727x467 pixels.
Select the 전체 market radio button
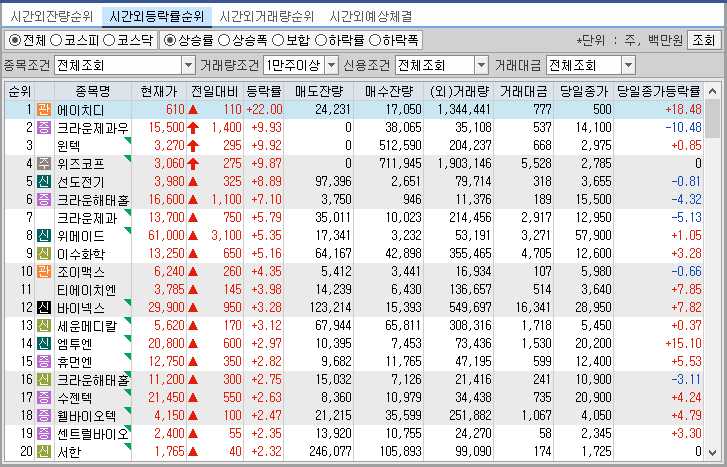pyautogui.click(x=15, y=40)
